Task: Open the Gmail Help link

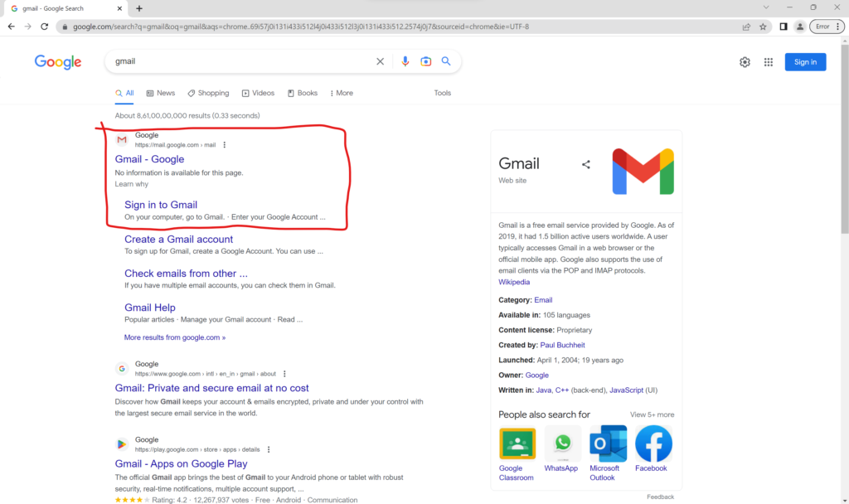Action: tap(150, 308)
